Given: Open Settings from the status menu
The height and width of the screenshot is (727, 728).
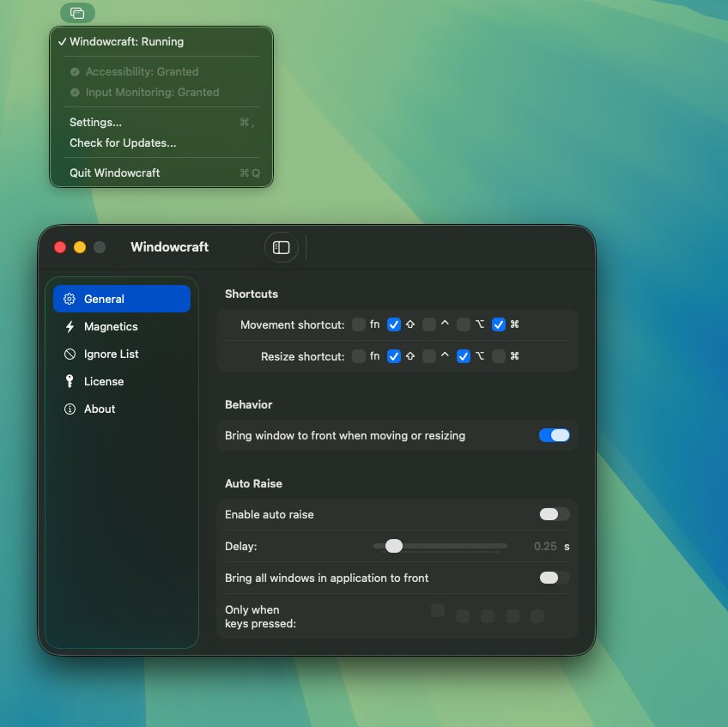Looking at the screenshot, I should [94, 122].
